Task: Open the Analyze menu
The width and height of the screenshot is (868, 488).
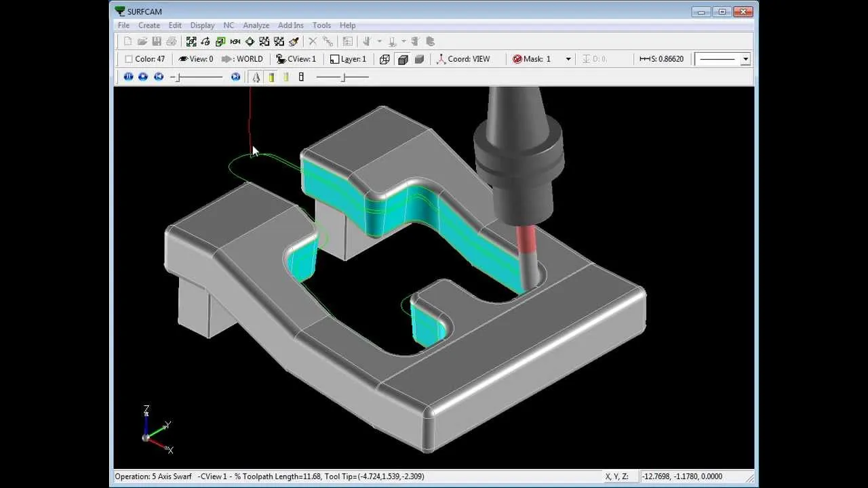Action: coord(256,25)
